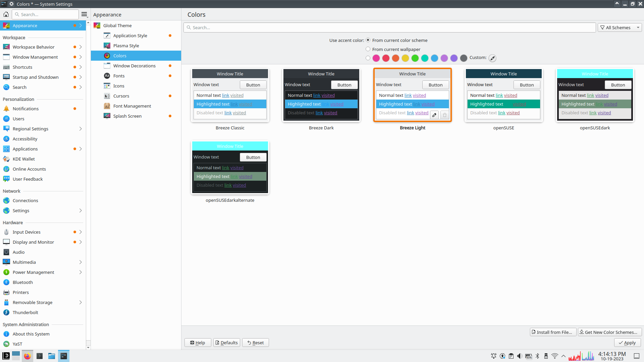Expand Regional Settings chevron

click(80, 129)
